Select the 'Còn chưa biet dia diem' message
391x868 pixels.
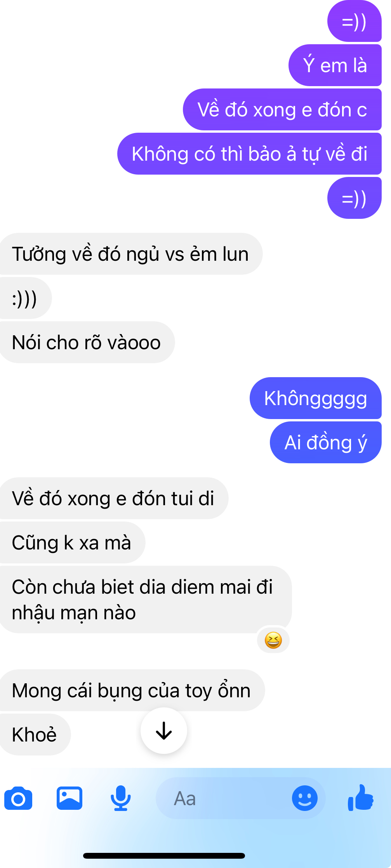click(145, 599)
